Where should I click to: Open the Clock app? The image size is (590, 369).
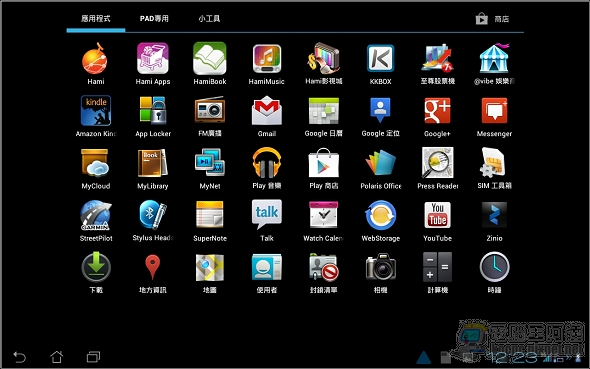(x=494, y=273)
